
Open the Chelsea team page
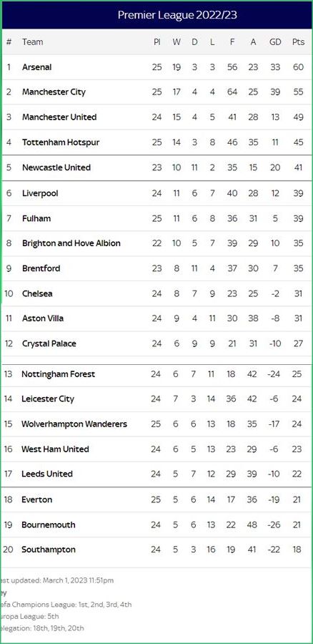pos(37,293)
